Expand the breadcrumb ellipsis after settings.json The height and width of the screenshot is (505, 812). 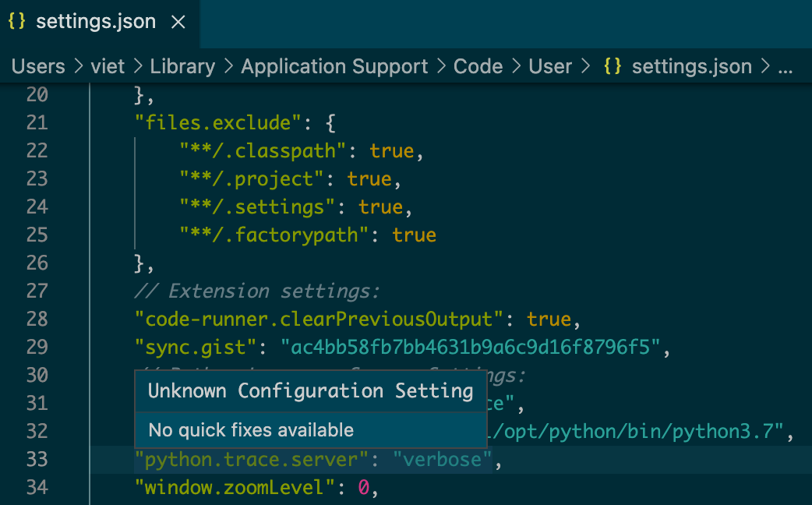[785, 66]
